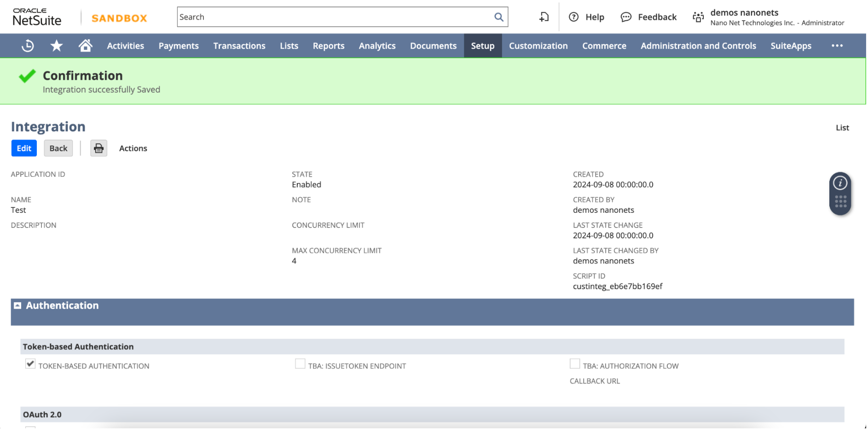Open Administration and Controls menu
The image size is (868, 432).
pyautogui.click(x=699, y=46)
